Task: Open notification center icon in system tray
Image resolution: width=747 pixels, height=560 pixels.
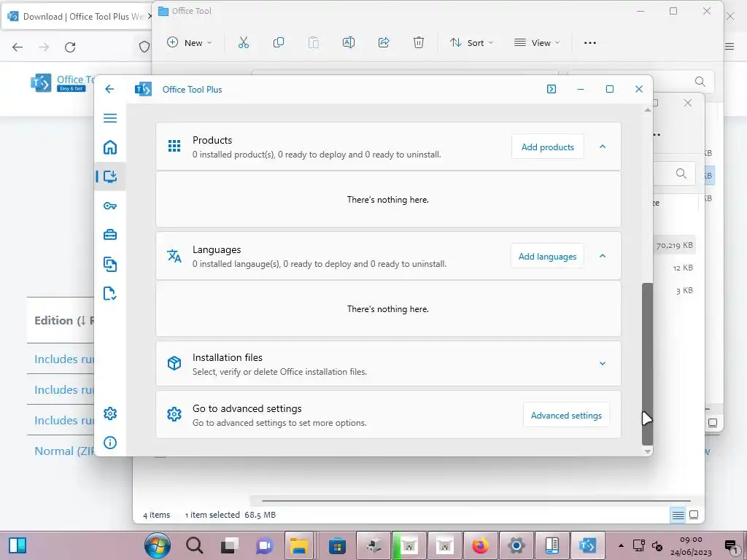Action: (731, 545)
